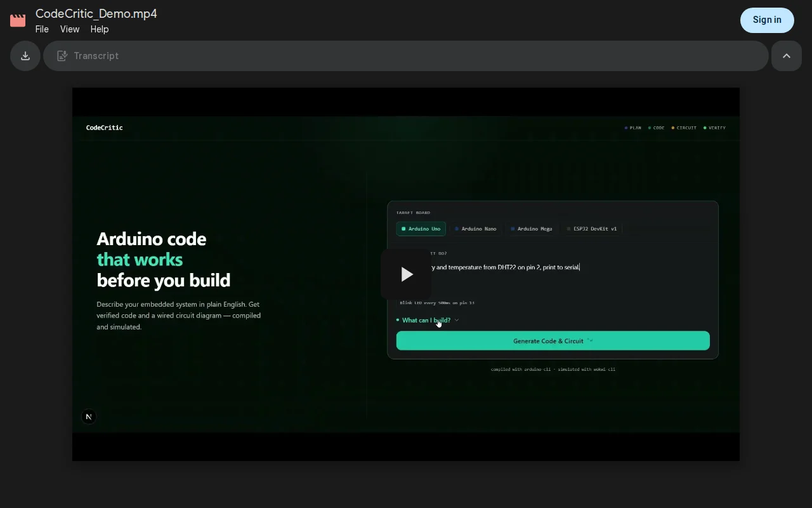Screen dimensions: 812x508
Task: Click the round N badge icon
Action: tap(89, 417)
